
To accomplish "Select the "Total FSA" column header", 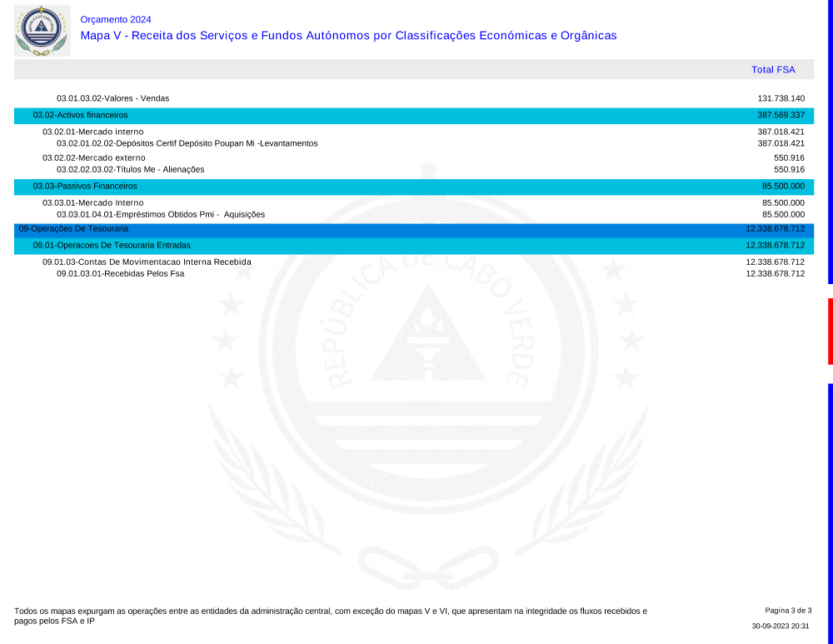I will 772,70.
